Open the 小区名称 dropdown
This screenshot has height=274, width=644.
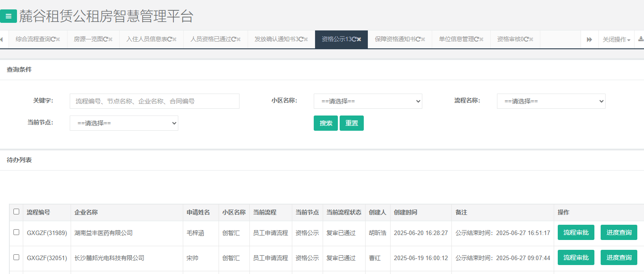[x=368, y=101]
